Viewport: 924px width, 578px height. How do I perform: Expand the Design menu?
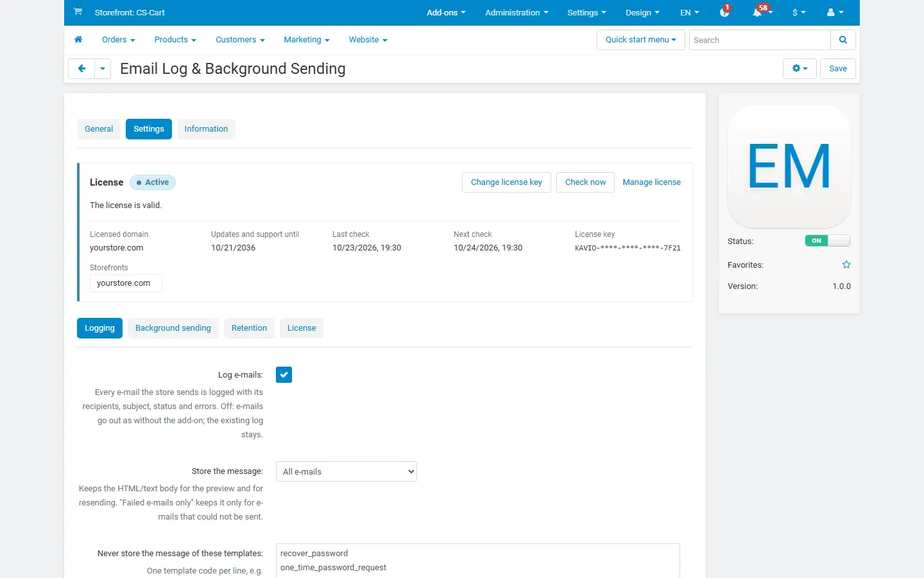point(642,12)
